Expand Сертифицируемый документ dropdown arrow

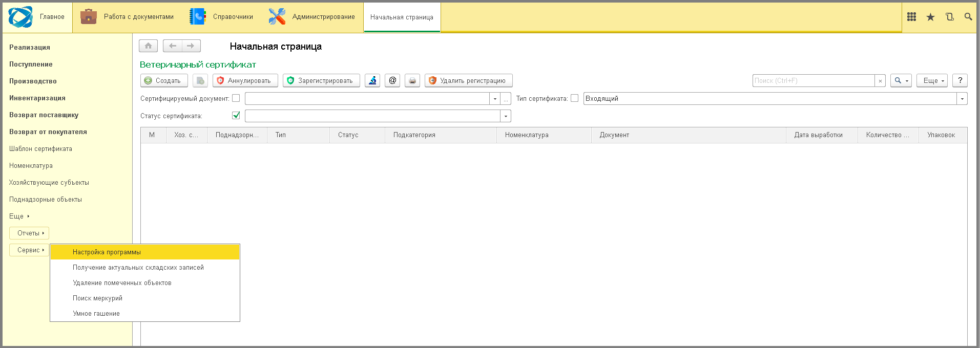(495, 99)
